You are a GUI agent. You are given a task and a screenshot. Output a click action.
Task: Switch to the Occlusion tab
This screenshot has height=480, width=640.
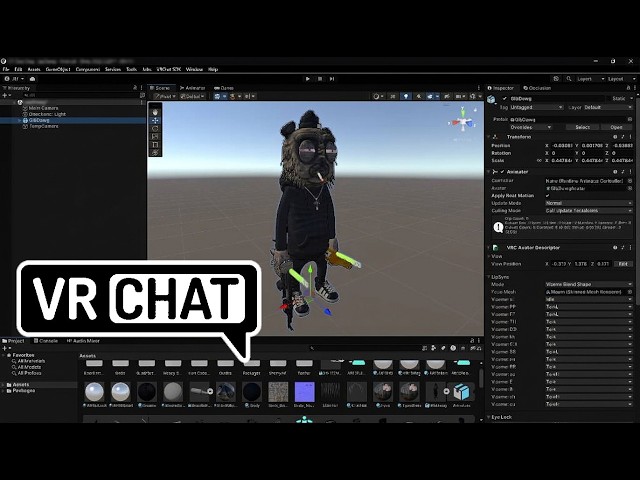[537, 88]
